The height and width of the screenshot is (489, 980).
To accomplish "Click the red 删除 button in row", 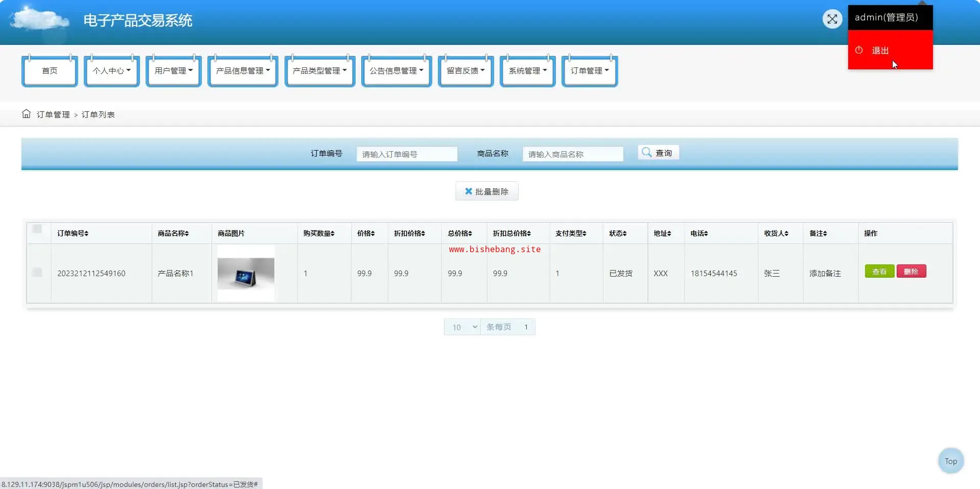I will 911,272.
